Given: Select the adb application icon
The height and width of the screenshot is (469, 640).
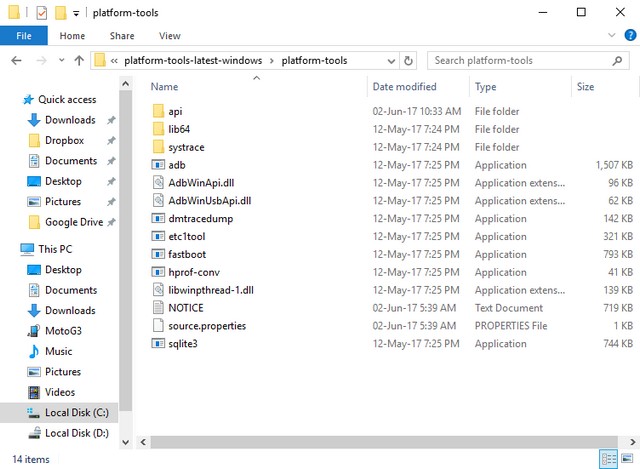Looking at the screenshot, I should [x=158, y=165].
